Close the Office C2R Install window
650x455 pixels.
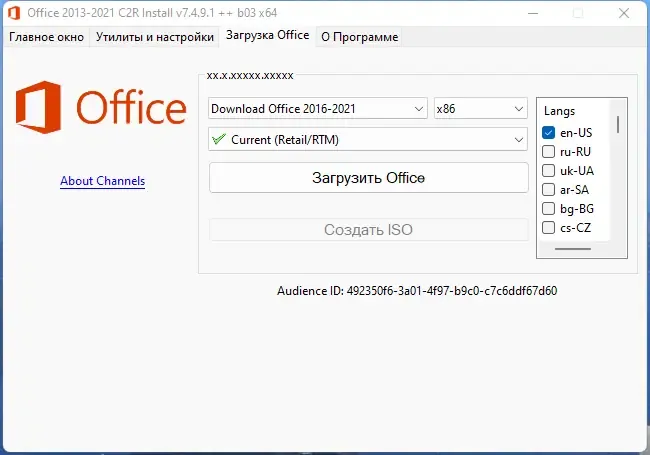click(624, 13)
